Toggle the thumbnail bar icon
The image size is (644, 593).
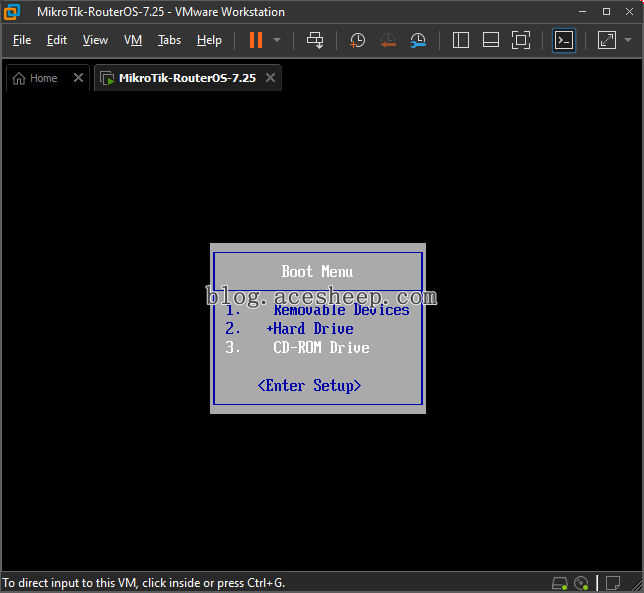(x=491, y=40)
